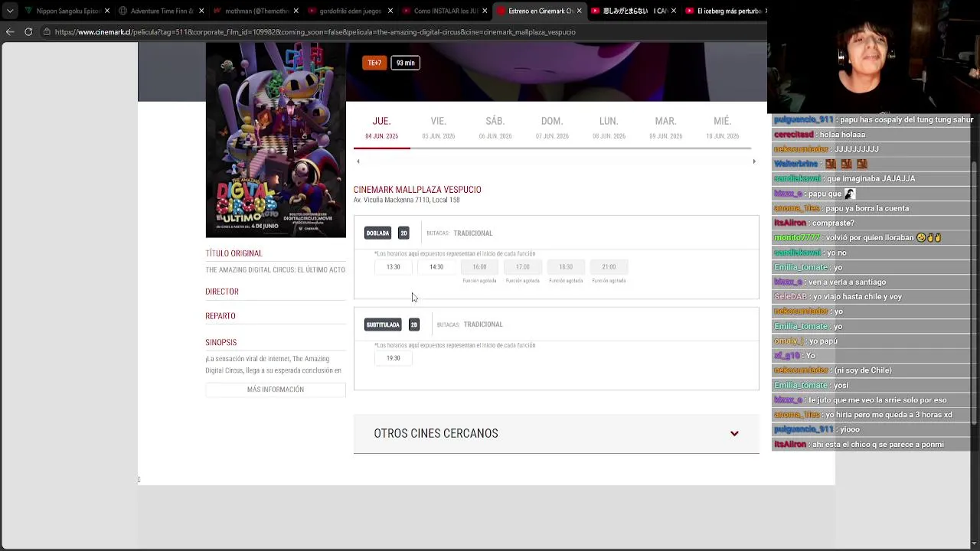Click the streamer webcam overlay
Viewport: 980px width, 551px height.
874,57
